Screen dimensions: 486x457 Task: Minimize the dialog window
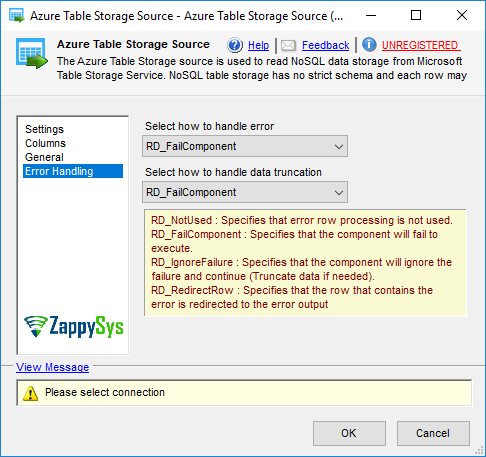click(371, 15)
